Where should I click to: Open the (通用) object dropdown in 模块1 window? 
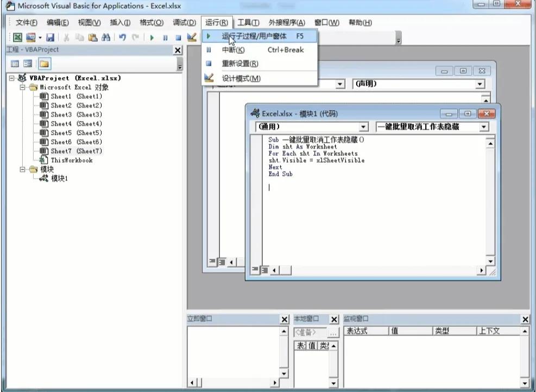364,127
